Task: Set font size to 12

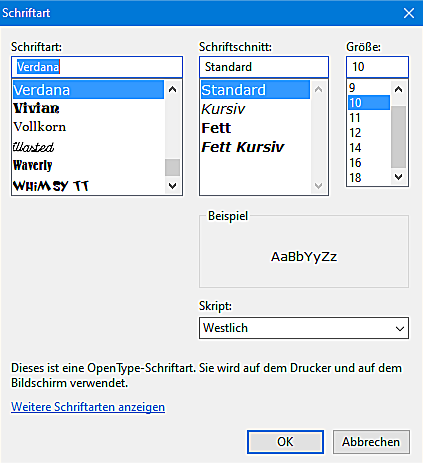Action: [x=369, y=133]
